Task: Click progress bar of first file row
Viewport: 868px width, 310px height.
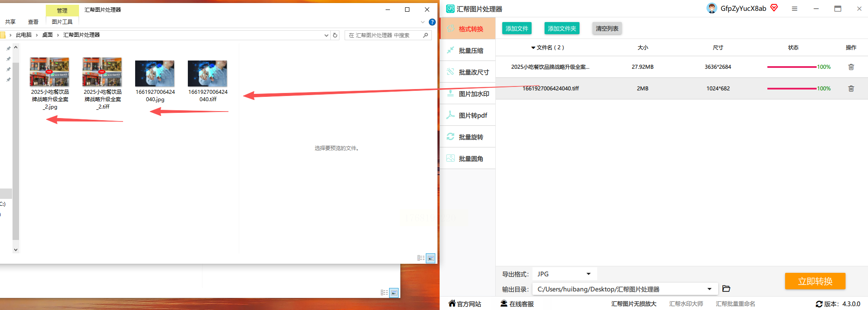Action: click(x=791, y=67)
